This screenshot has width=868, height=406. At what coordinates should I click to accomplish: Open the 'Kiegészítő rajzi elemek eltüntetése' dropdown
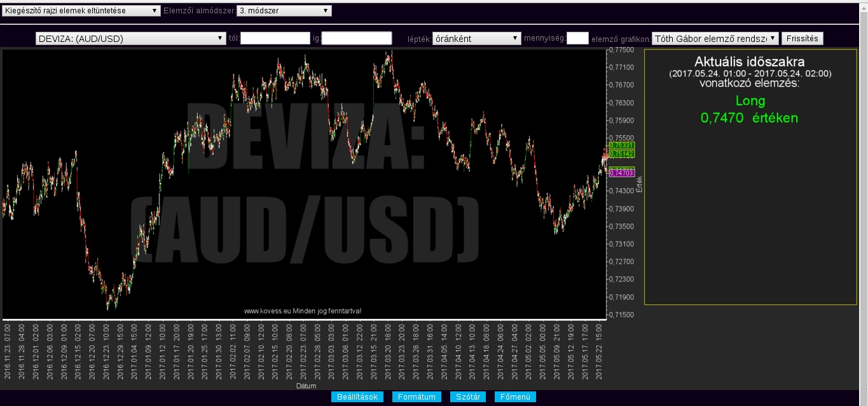pos(81,11)
